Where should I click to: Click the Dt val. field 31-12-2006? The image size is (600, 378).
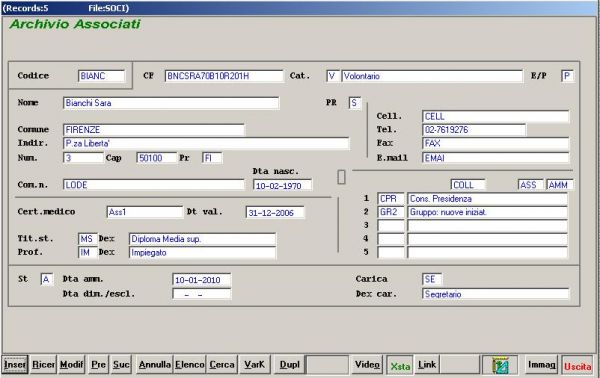click(275, 212)
